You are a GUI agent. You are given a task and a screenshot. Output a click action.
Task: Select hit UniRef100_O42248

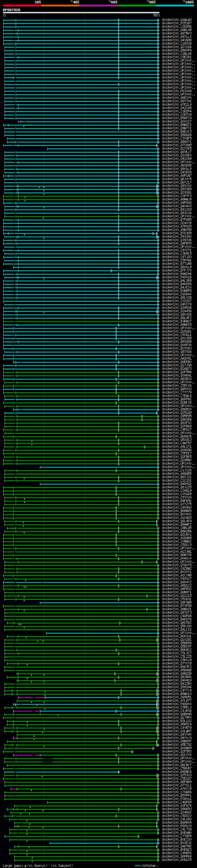177,108
